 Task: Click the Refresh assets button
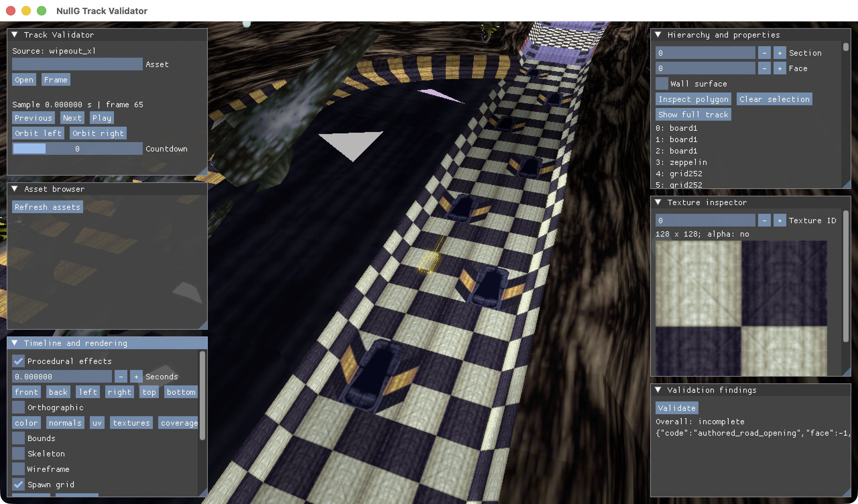48,207
